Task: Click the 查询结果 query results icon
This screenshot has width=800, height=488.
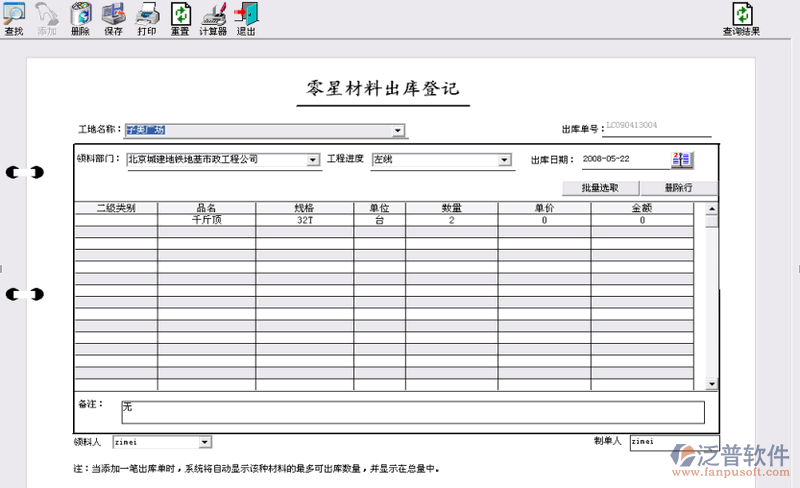Action: coord(741,16)
